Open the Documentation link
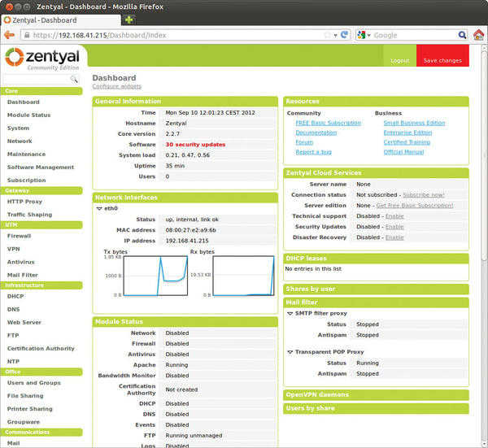 [316, 133]
